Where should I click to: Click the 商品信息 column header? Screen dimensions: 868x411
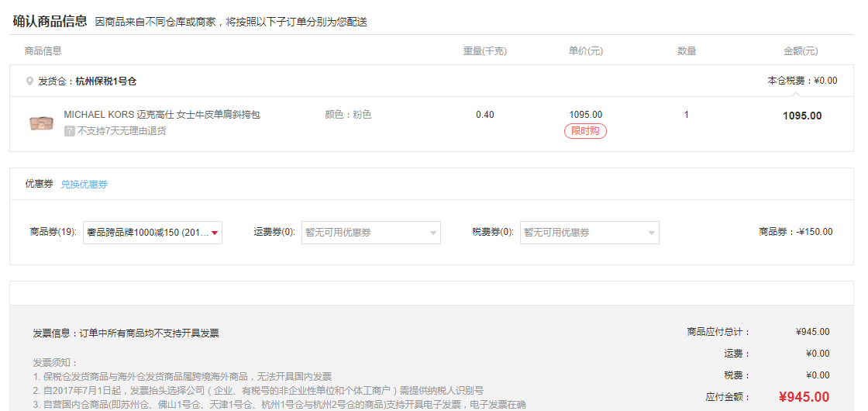coord(43,51)
